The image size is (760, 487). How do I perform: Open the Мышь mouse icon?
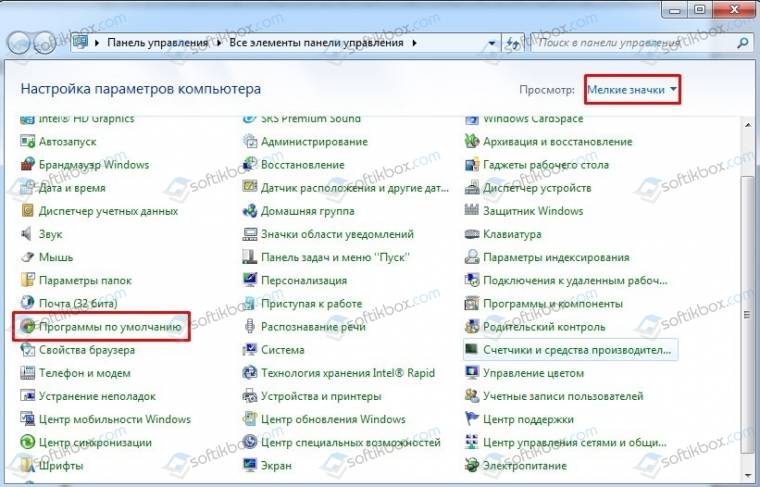(28, 257)
